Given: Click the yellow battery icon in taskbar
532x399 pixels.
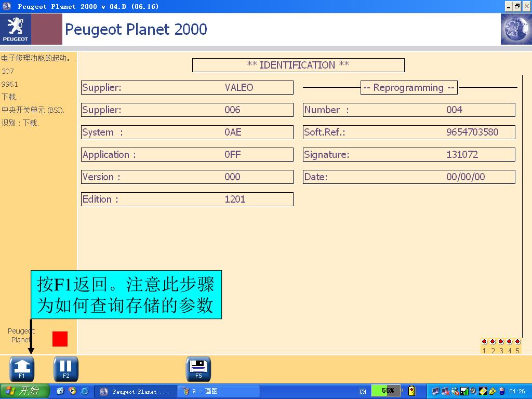Looking at the screenshot, I should (x=411, y=391).
